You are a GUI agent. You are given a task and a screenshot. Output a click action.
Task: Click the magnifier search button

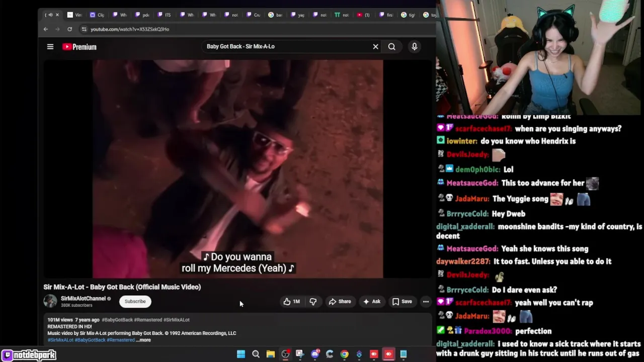391,46
